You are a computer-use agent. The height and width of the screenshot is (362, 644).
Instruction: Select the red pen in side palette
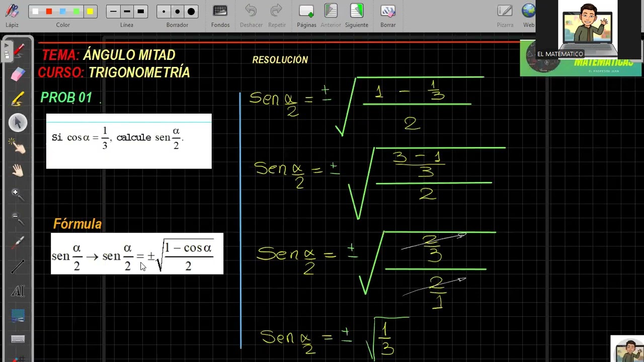[x=18, y=50]
